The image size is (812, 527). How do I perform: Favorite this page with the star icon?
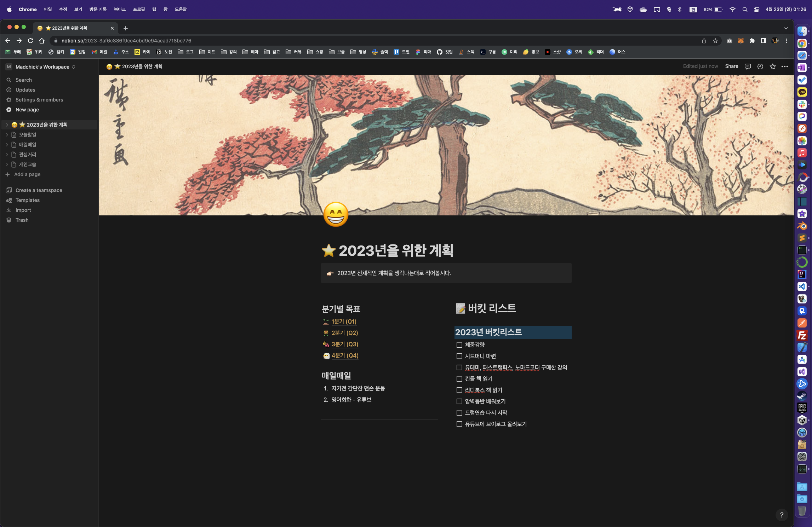[772, 66]
